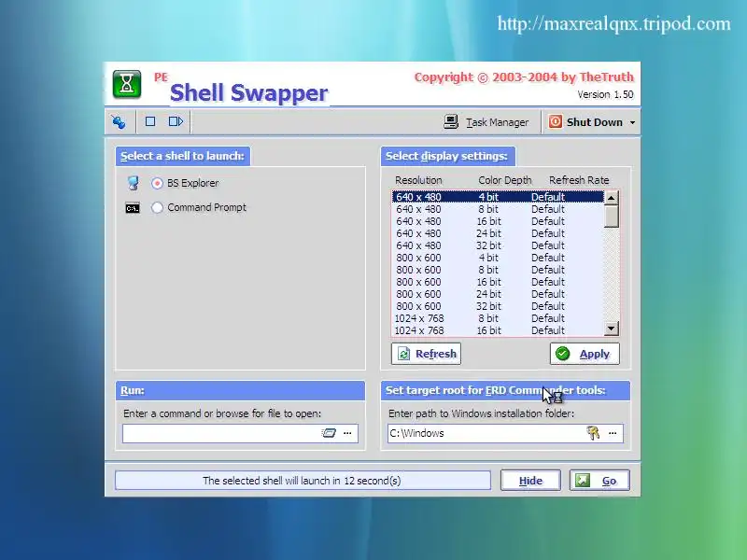Viewport: 747px width, 560px height.
Task: Click the square window mode icon
Action: [150, 121]
